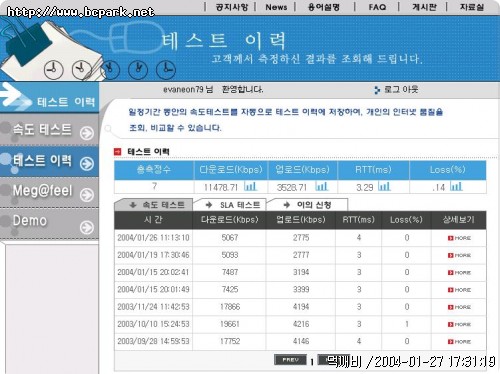Click arrow icon beside sidebar 속도 테스트
The width and height of the screenshot is (500, 374).
[x=87, y=133]
